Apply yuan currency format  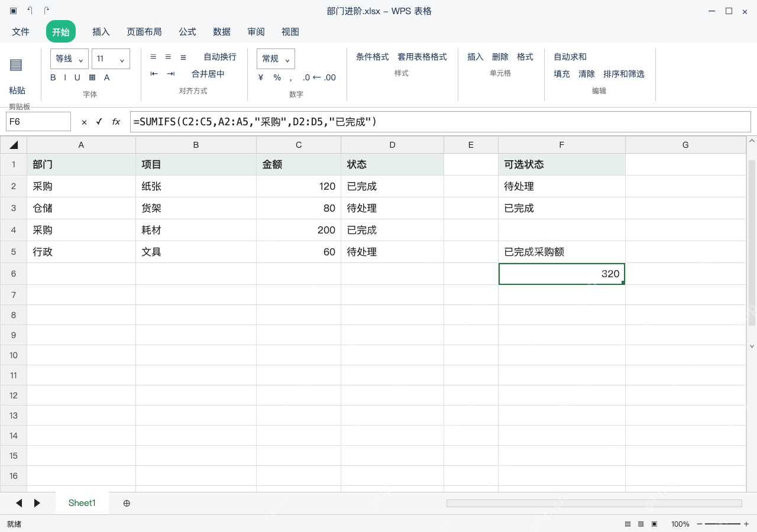(x=261, y=77)
